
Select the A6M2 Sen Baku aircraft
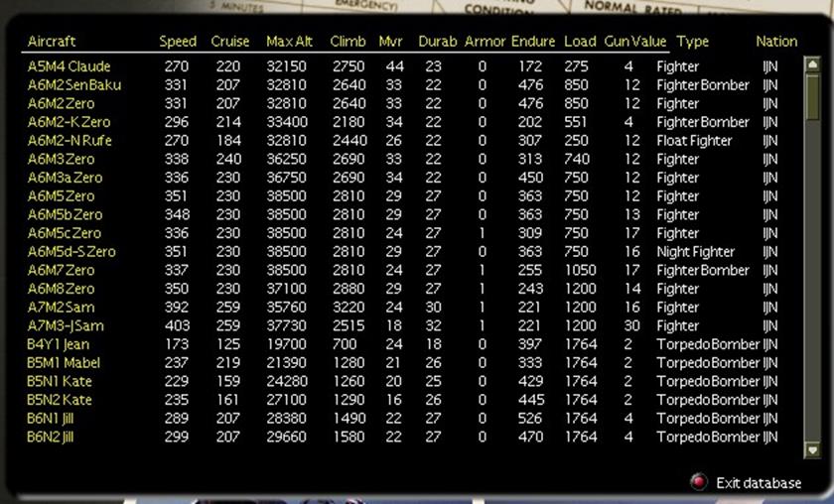74,85
